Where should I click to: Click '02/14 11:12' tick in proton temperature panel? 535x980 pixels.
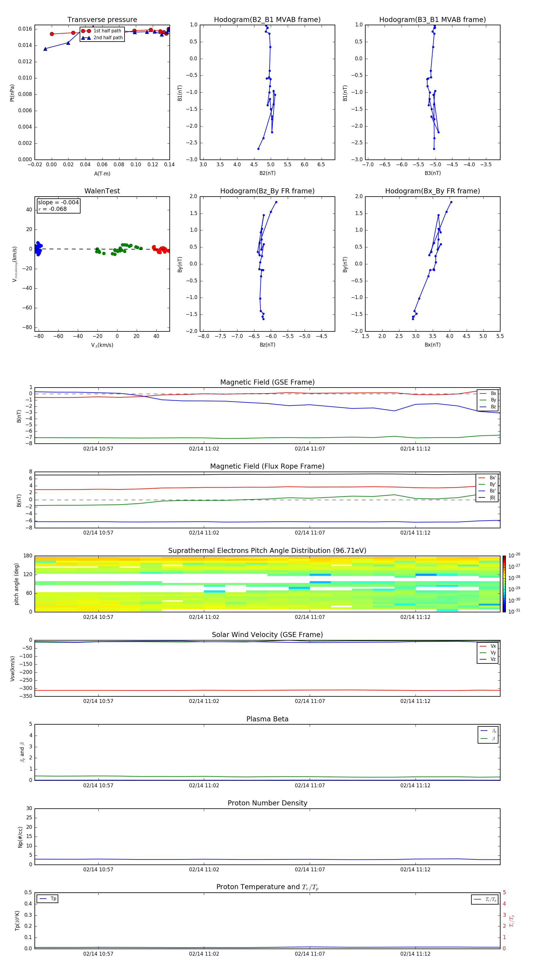pos(416,954)
